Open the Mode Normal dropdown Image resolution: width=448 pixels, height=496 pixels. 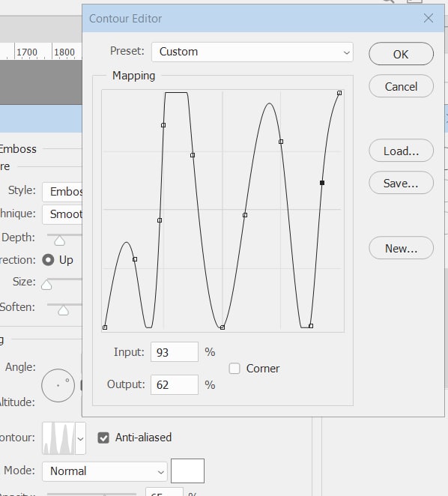tap(105, 471)
